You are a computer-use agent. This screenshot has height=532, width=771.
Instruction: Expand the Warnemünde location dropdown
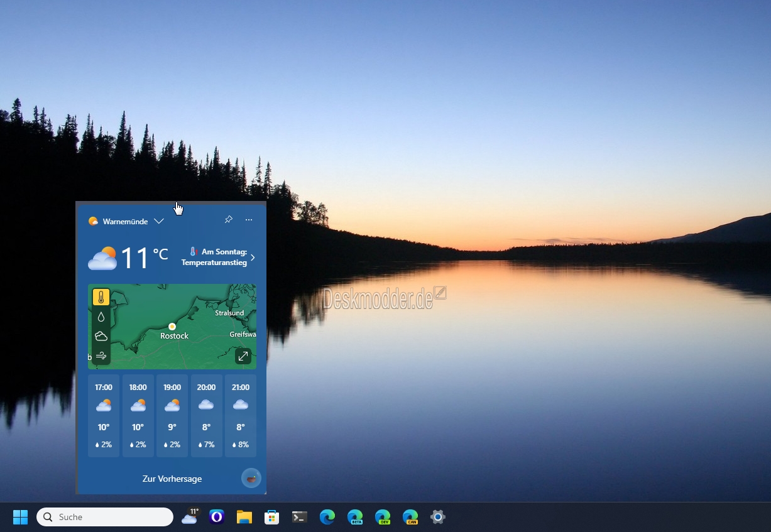159,221
